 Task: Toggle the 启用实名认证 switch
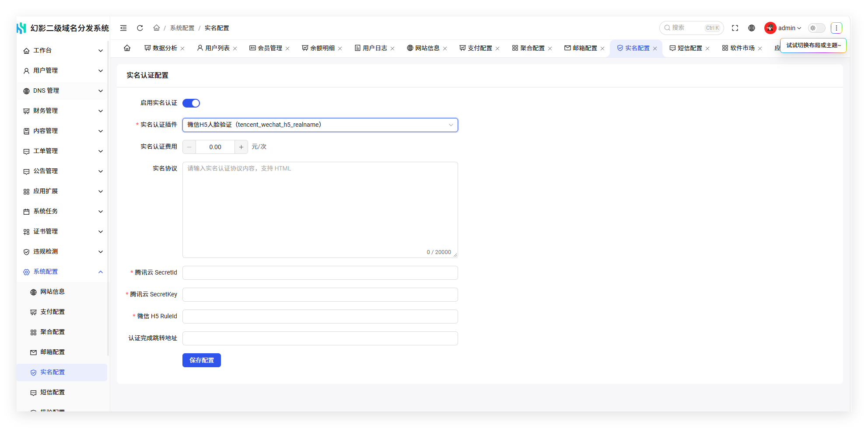(x=191, y=103)
